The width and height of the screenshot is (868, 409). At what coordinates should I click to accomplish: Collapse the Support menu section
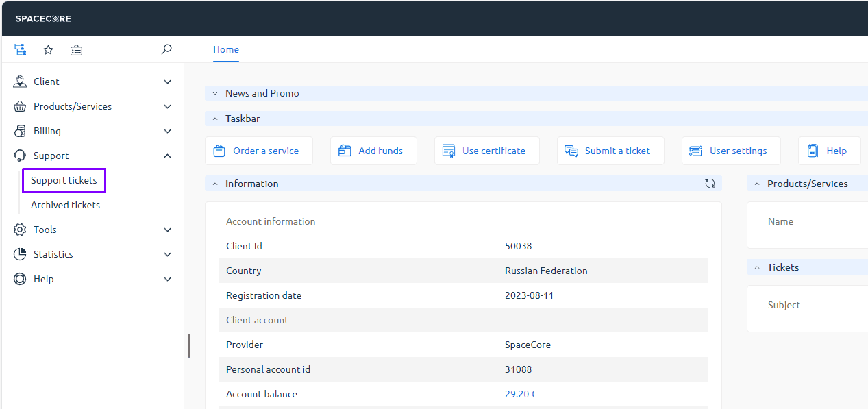[x=92, y=156]
